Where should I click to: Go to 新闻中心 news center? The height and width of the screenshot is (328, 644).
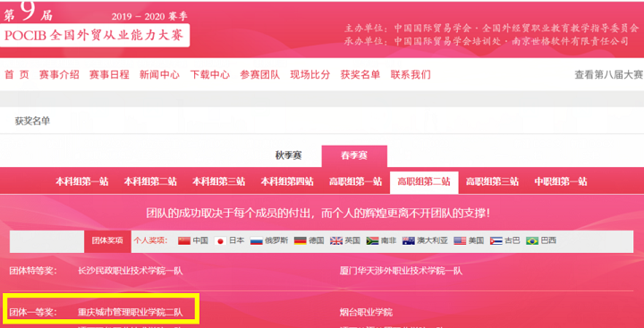click(x=159, y=75)
